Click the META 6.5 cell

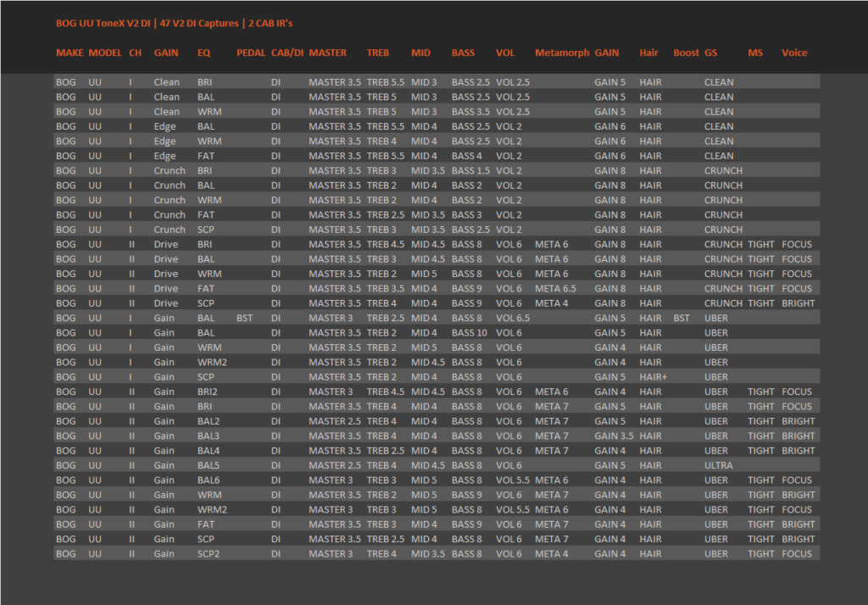[555, 288]
